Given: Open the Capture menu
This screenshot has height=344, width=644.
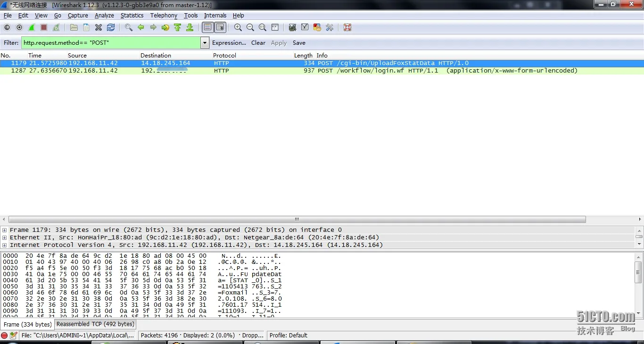Looking at the screenshot, I should click(x=78, y=16).
